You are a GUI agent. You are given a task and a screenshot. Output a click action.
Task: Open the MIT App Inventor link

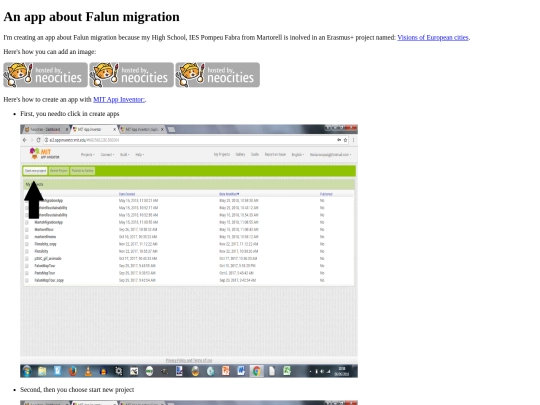pos(119,100)
